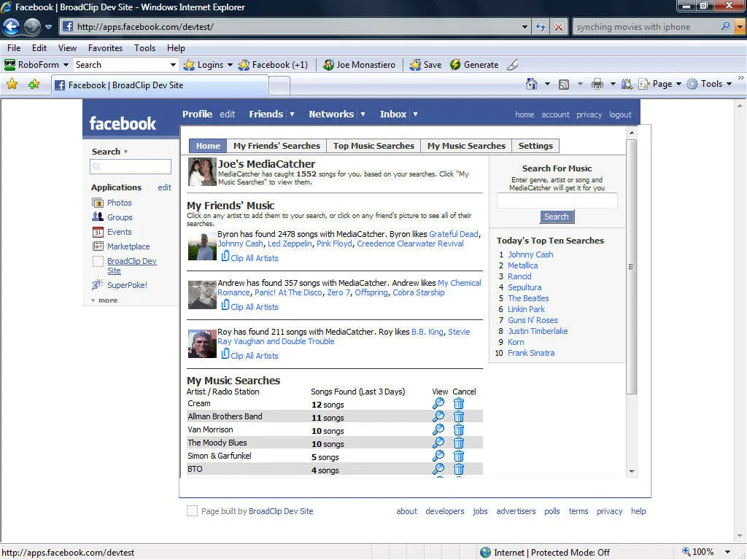
Task: Click the RoboForm Generate password icon
Action: tap(455, 65)
